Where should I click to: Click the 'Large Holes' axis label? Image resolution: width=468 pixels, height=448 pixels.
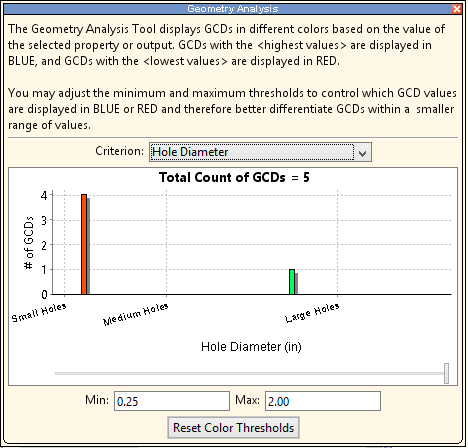pyautogui.click(x=312, y=313)
